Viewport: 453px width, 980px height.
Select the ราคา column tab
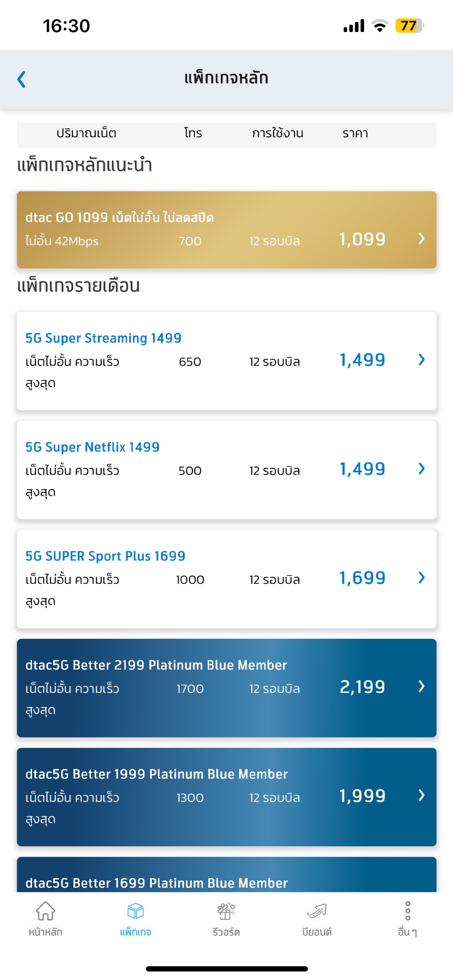pos(355,134)
